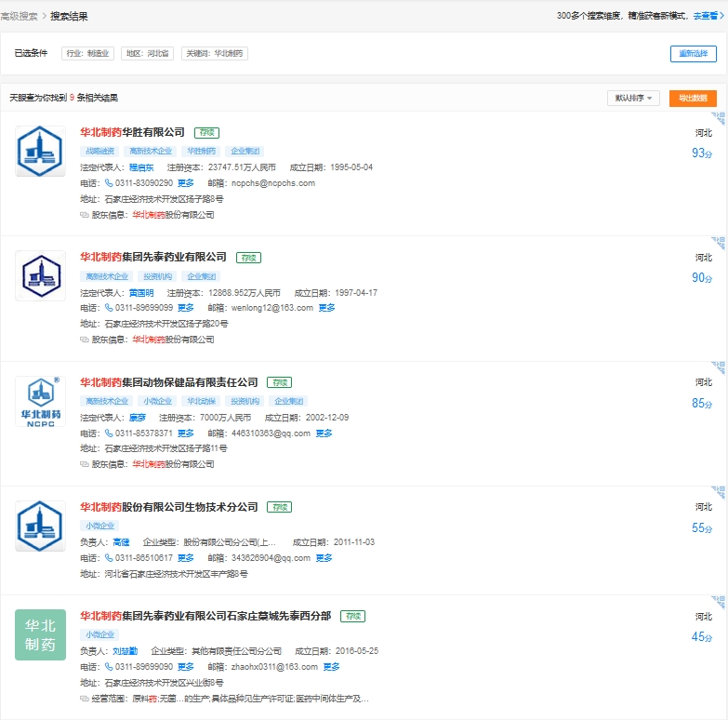The image size is (728, 720).
Task: Open legal representative 程启东
Action: [141, 167]
